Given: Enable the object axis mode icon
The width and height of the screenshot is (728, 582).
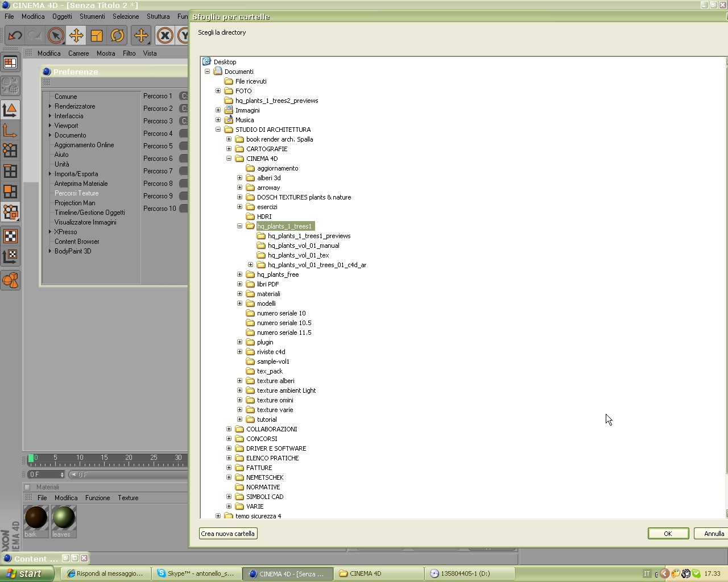Looking at the screenshot, I should pos(10,130).
